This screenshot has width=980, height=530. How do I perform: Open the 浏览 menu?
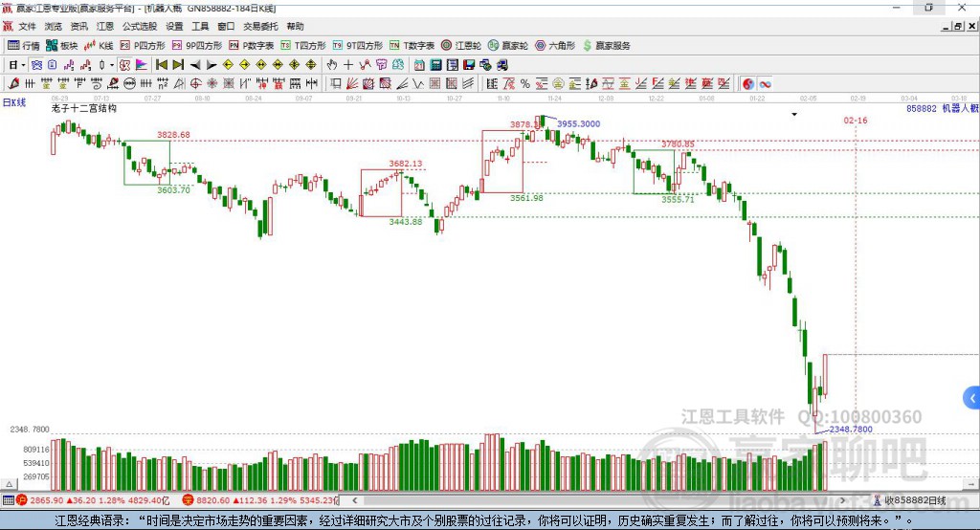tap(54, 26)
